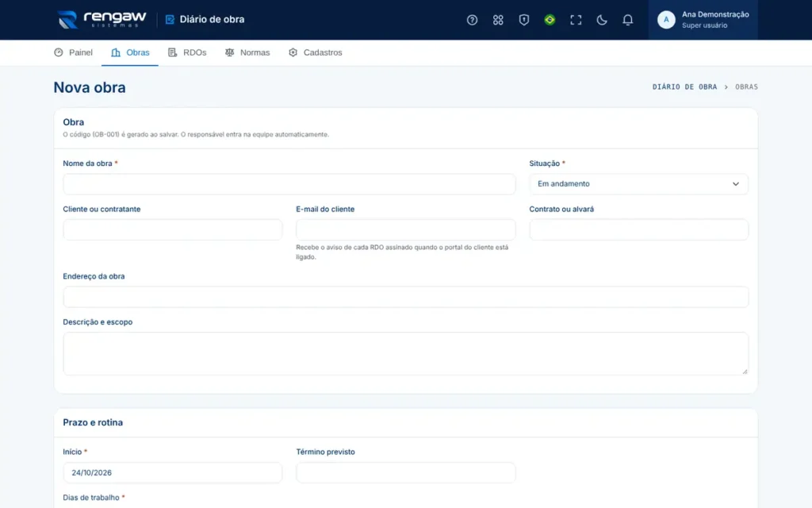Screen dimensions: 812x508
Task: Open the Ana Demonstração user menu
Action: click(703, 20)
